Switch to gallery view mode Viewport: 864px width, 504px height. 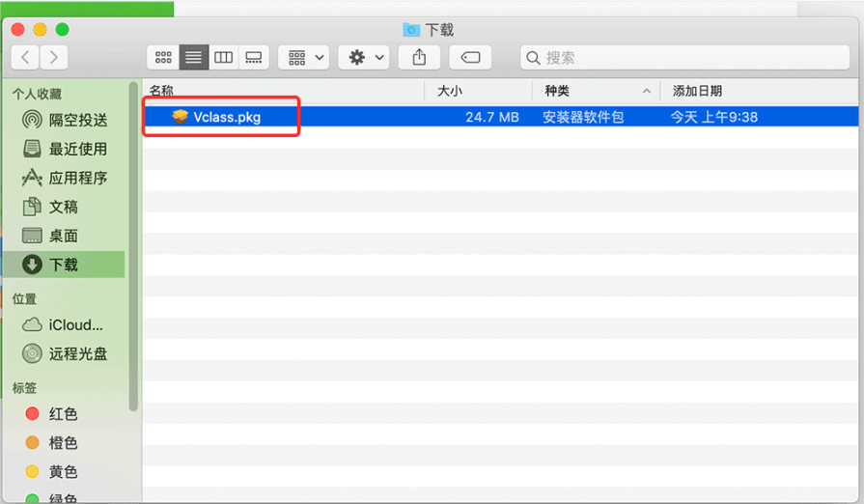coord(253,58)
